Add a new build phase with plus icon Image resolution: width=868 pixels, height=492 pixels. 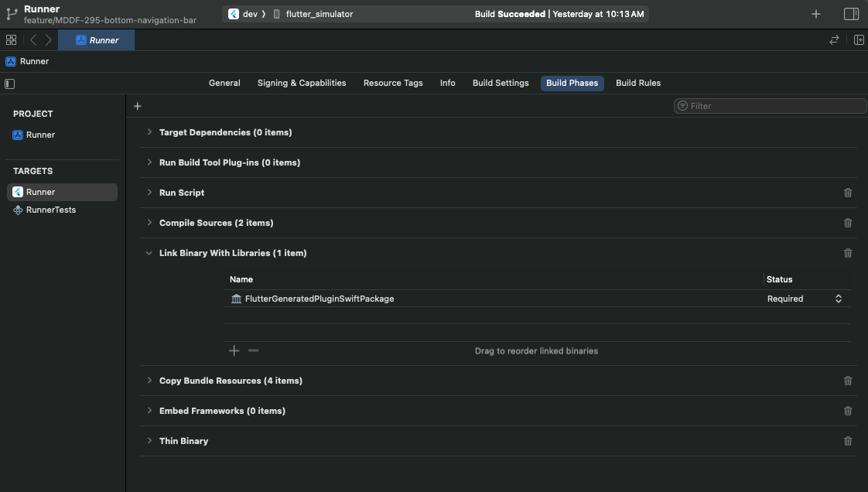(x=137, y=106)
